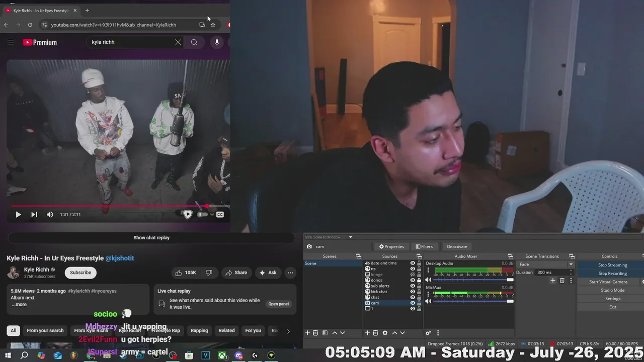
Task: Skip to next video in YouTube player
Action: pyautogui.click(x=34, y=215)
